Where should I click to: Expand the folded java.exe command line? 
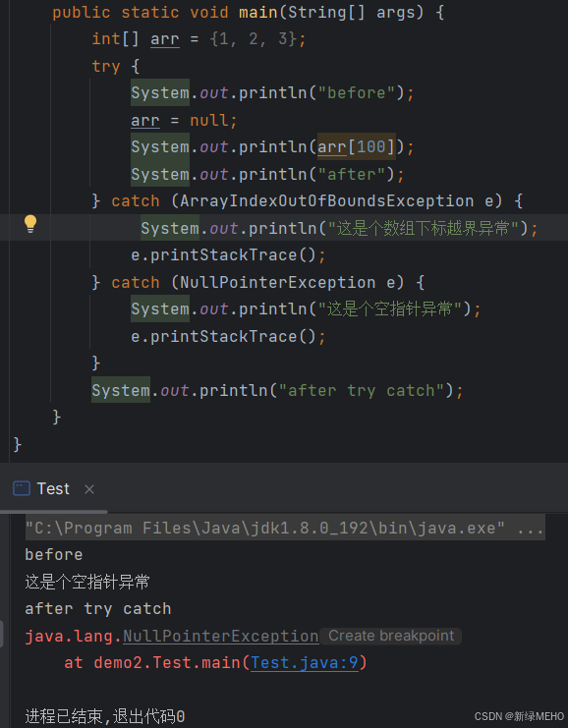click(x=531, y=528)
